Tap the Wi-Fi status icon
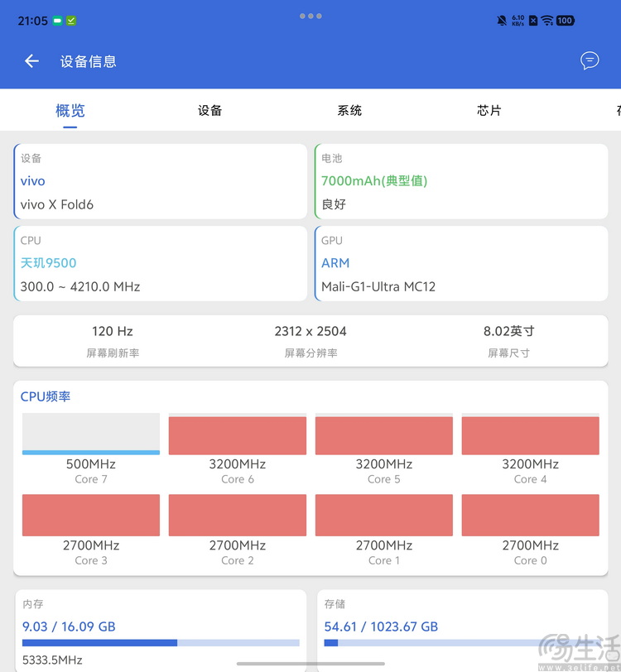Image resolution: width=621 pixels, height=672 pixels. tap(546, 21)
